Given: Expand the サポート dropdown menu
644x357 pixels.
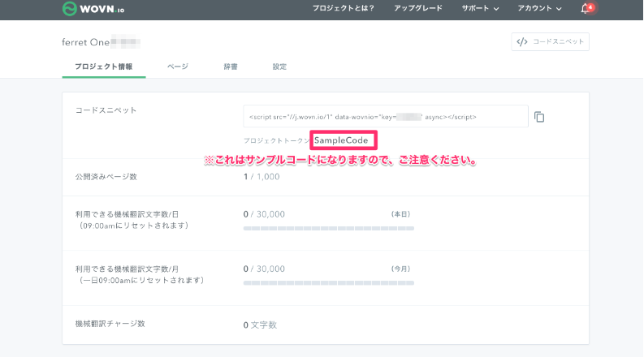Looking at the screenshot, I should point(480,8).
